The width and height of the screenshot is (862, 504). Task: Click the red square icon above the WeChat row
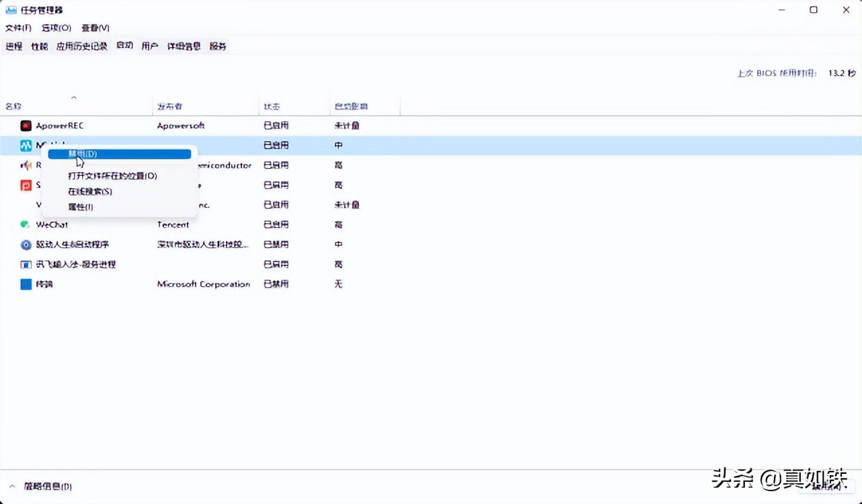click(x=26, y=185)
